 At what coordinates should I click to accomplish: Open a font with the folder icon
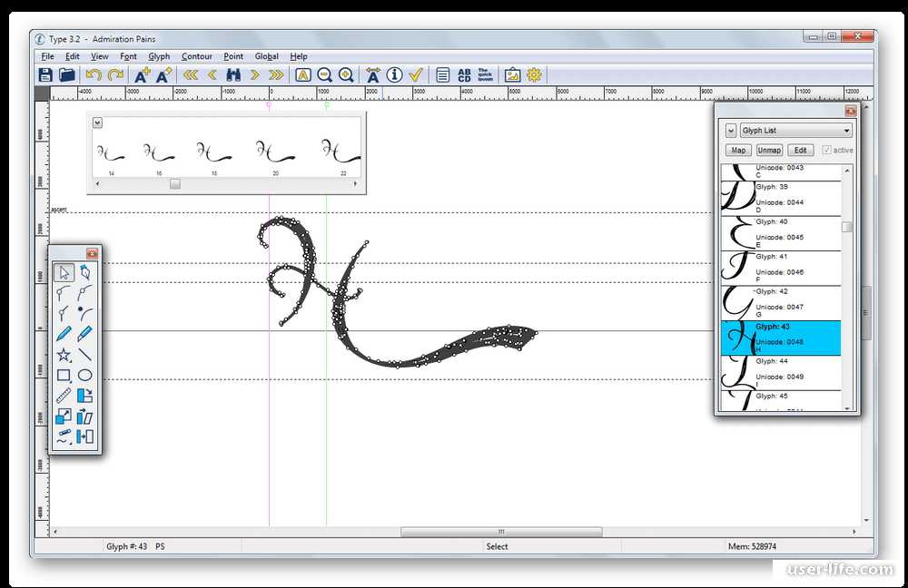point(66,74)
